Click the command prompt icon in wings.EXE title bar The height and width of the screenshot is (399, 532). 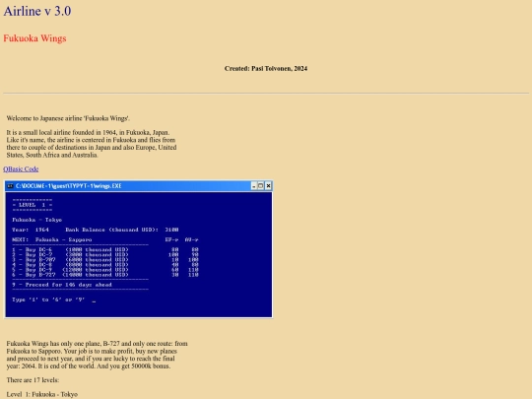(x=10, y=186)
